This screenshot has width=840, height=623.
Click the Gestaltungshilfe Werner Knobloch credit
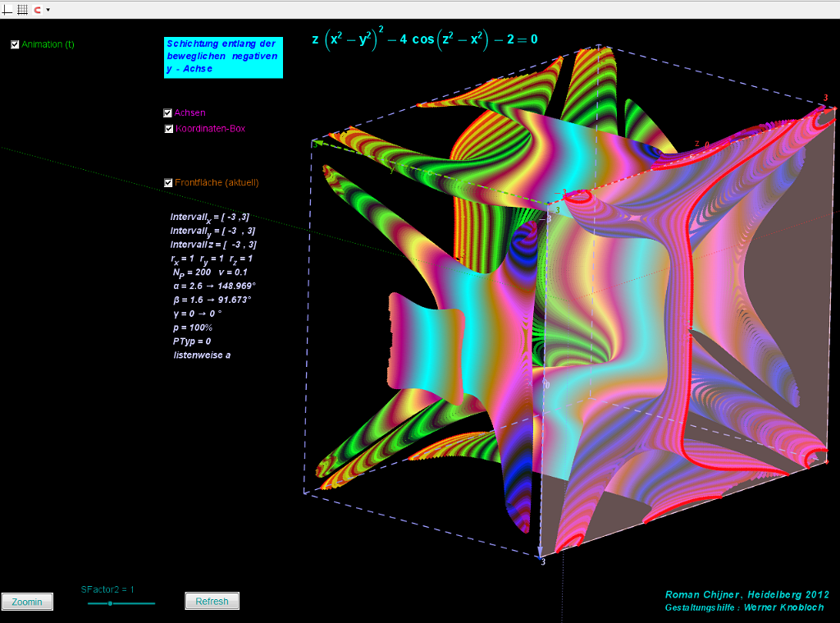pos(744,607)
